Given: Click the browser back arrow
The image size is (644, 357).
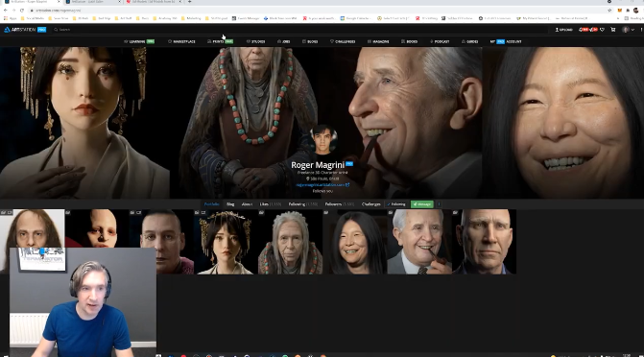Looking at the screenshot, I should click(x=6, y=11).
